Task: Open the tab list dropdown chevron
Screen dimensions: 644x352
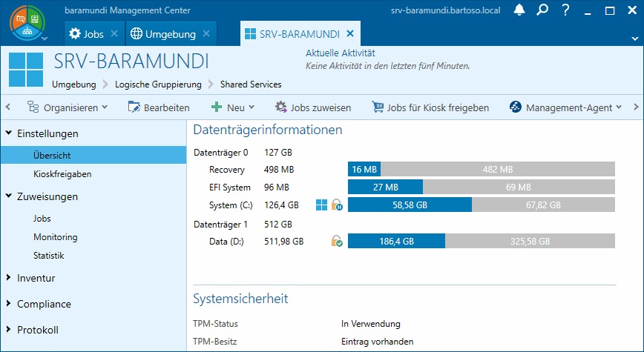Action: tap(635, 39)
